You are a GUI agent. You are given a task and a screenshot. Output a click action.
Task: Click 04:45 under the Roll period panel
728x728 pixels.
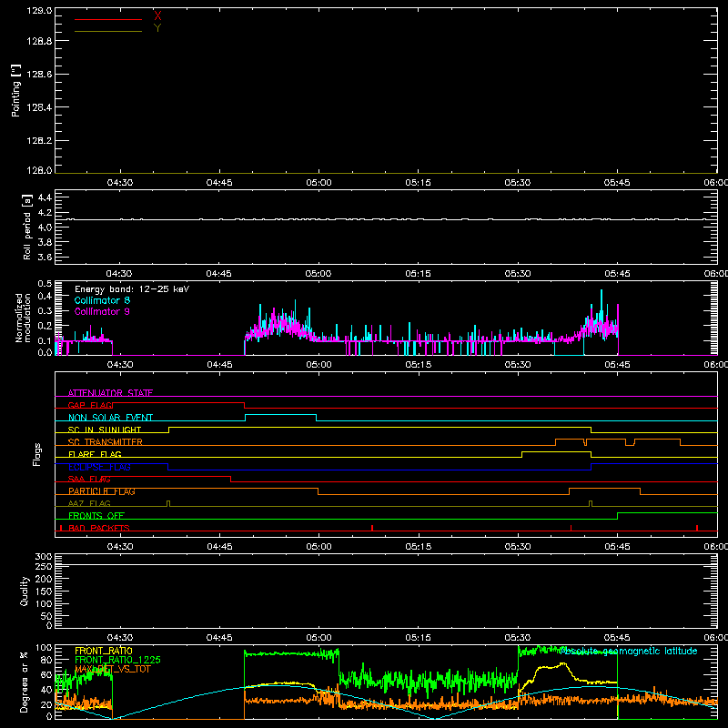point(218,274)
